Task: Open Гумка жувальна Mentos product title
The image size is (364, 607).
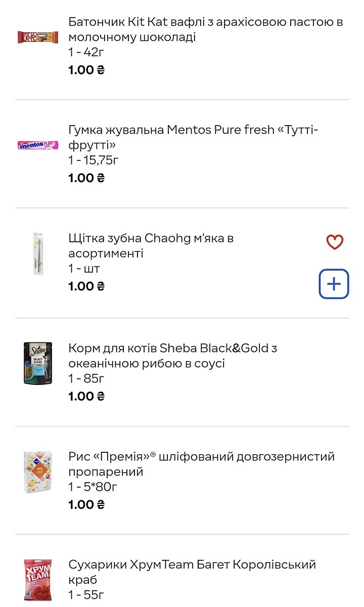Action: click(193, 138)
